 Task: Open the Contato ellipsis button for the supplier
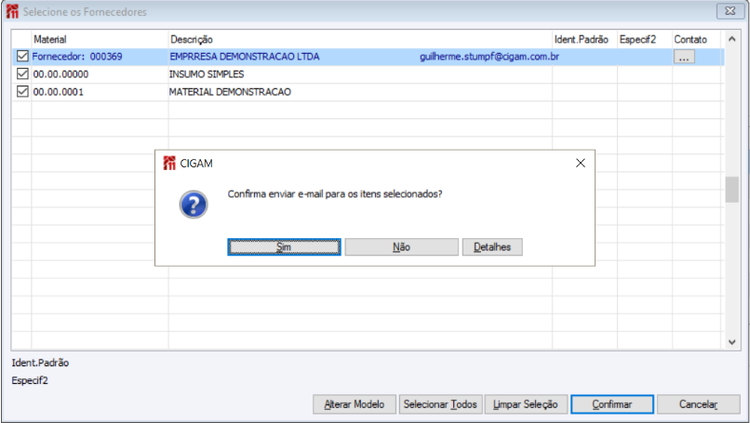coord(684,57)
